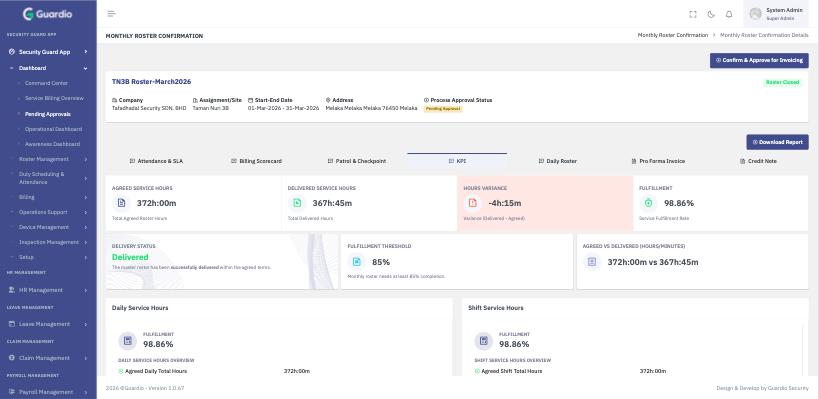Click the Agreed vs Delivered list icon

point(592,262)
